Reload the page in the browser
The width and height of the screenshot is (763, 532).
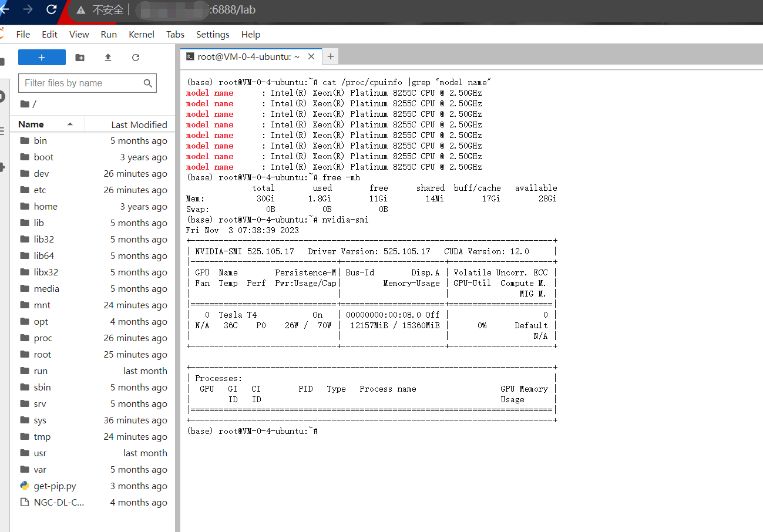[x=52, y=9]
